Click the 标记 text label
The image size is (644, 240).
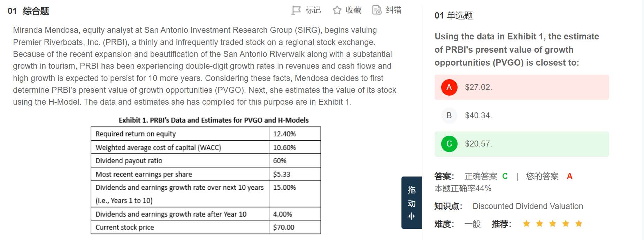[x=313, y=10]
